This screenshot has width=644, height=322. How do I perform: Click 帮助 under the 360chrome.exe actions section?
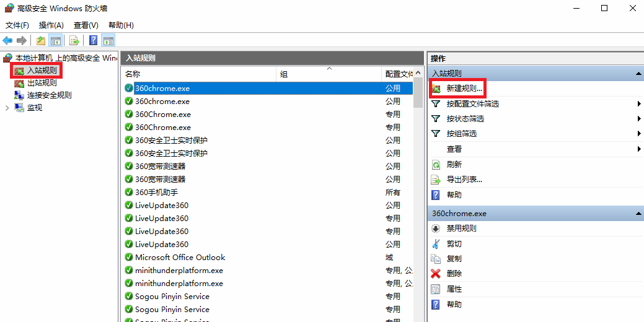(x=454, y=305)
